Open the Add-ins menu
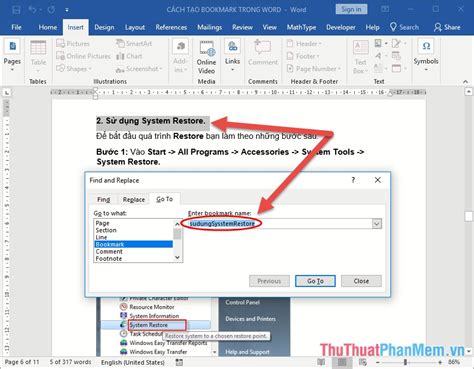This screenshot has height=369, width=474. [180, 56]
